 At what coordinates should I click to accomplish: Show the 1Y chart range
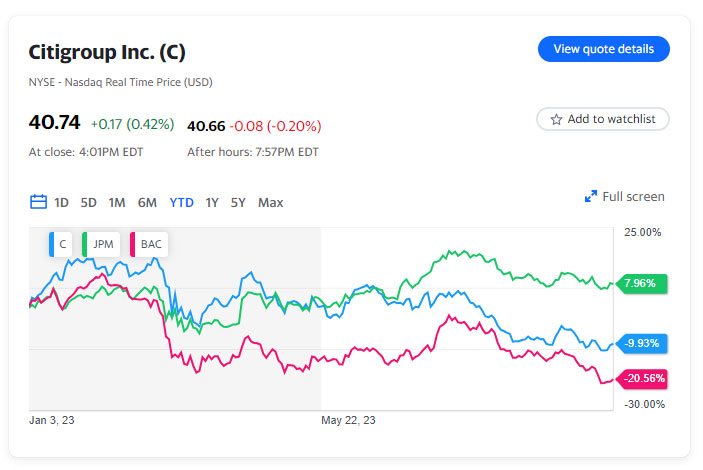click(212, 202)
